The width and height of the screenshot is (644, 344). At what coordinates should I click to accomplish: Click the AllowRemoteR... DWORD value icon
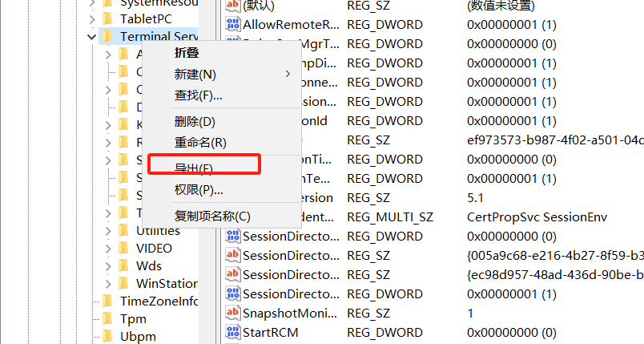click(x=232, y=24)
